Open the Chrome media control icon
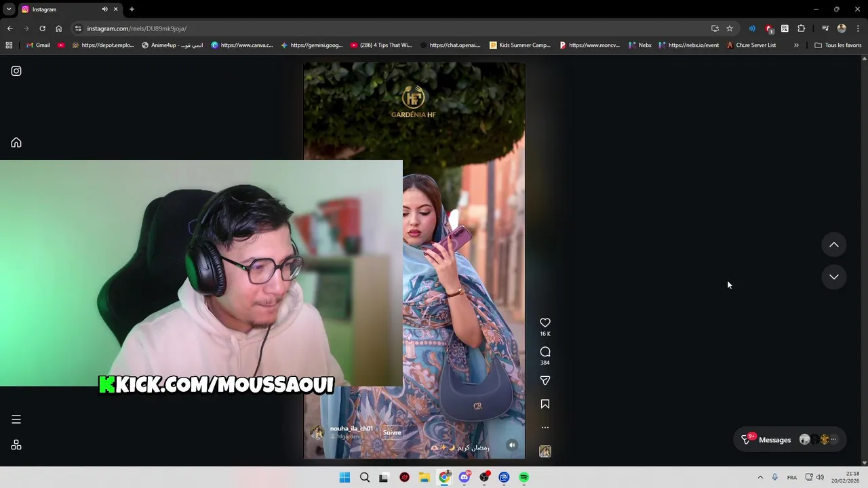The width and height of the screenshot is (868, 488). 825,28
